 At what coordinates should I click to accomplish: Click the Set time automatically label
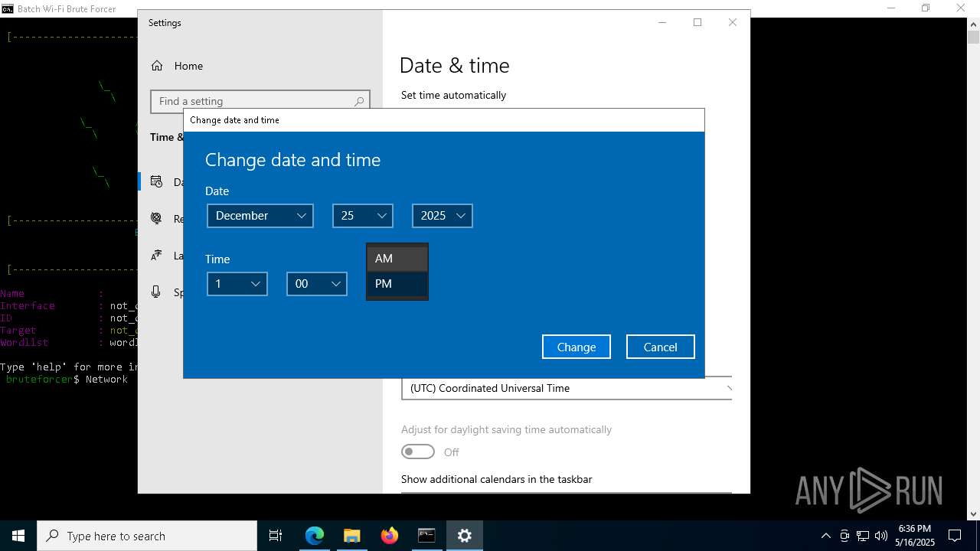point(453,95)
